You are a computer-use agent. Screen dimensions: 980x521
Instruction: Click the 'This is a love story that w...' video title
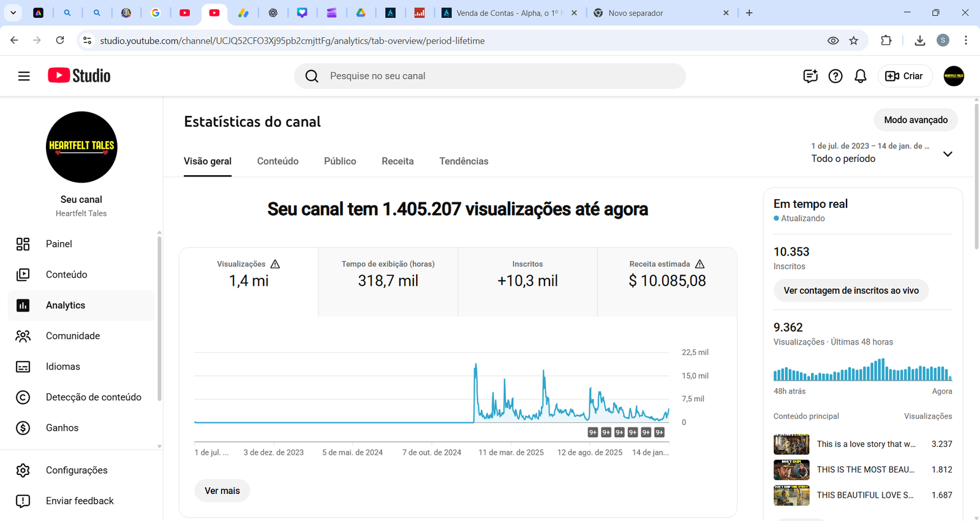pyautogui.click(x=866, y=444)
